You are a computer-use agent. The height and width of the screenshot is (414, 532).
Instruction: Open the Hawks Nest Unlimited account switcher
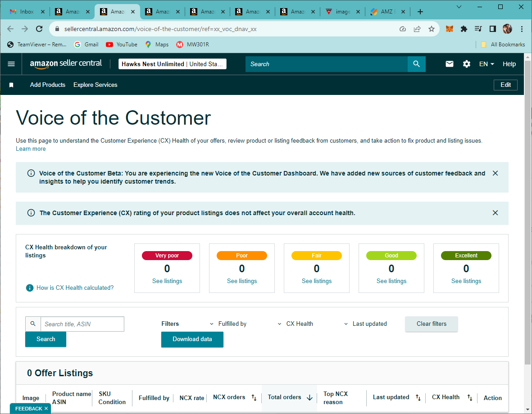[x=173, y=64]
